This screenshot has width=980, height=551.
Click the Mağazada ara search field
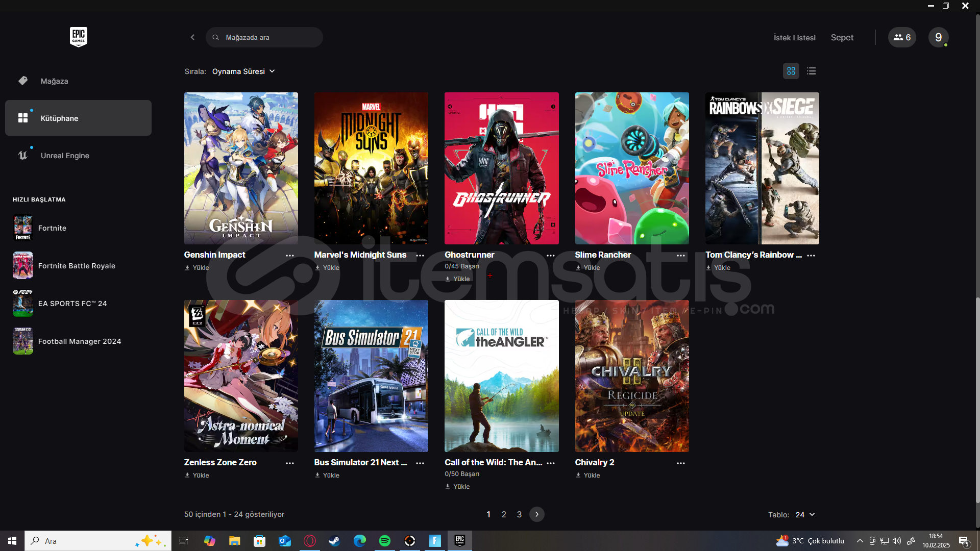(264, 37)
